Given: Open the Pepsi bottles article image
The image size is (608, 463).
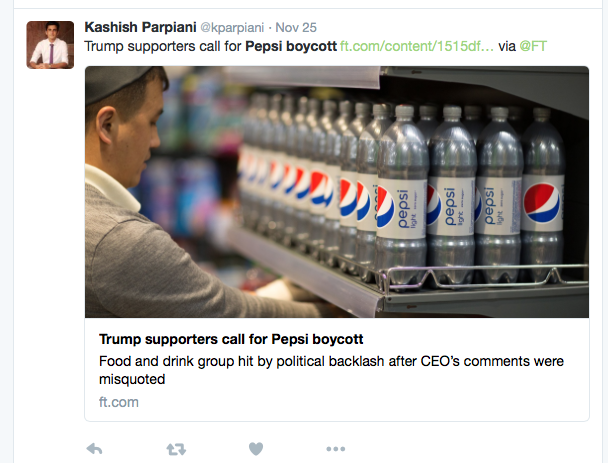Looking at the screenshot, I should [x=337, y=192].
